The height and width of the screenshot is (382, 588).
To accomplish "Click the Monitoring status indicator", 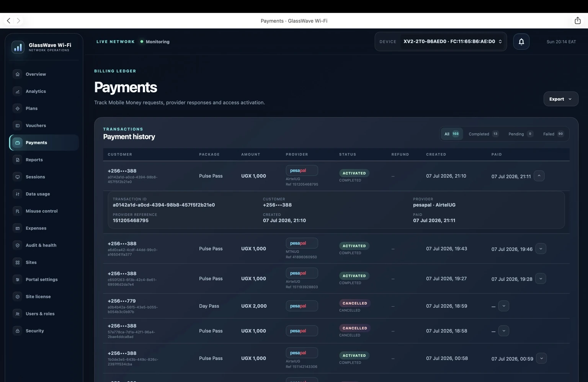I will pos(155,42).
